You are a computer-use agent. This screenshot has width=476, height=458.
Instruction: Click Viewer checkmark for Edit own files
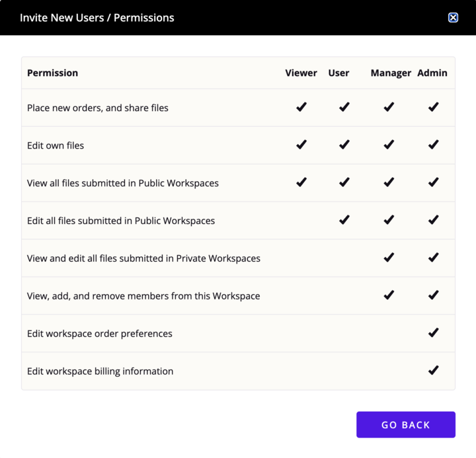(x=301, y=145)
